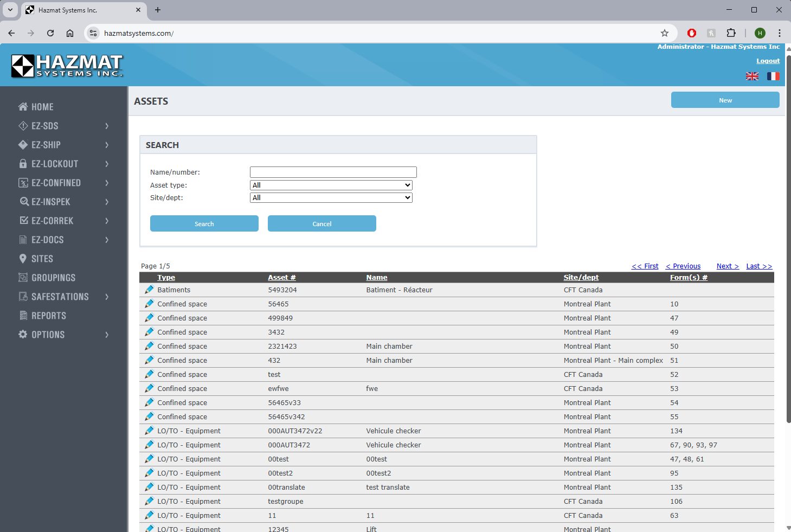
Task: Go to the Next page of results
Action: coord(727,266)
